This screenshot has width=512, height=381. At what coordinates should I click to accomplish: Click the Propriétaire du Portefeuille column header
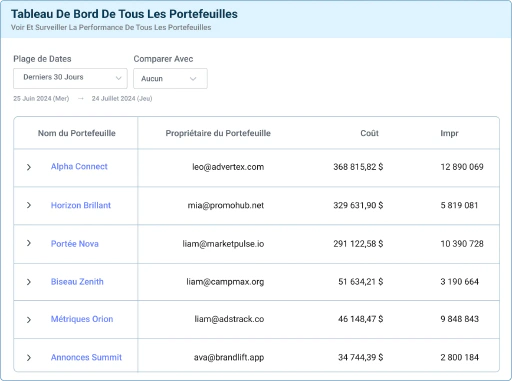(x=218, y=133)
